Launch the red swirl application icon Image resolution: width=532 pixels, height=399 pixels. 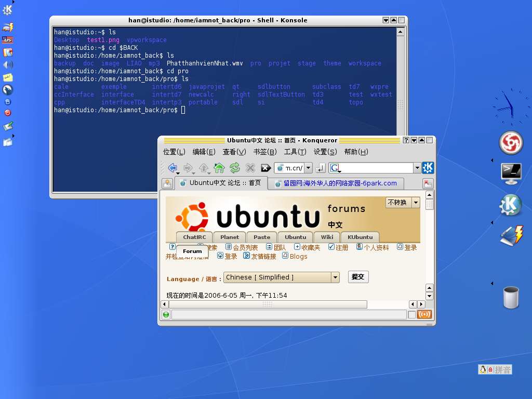click(511, 142)
